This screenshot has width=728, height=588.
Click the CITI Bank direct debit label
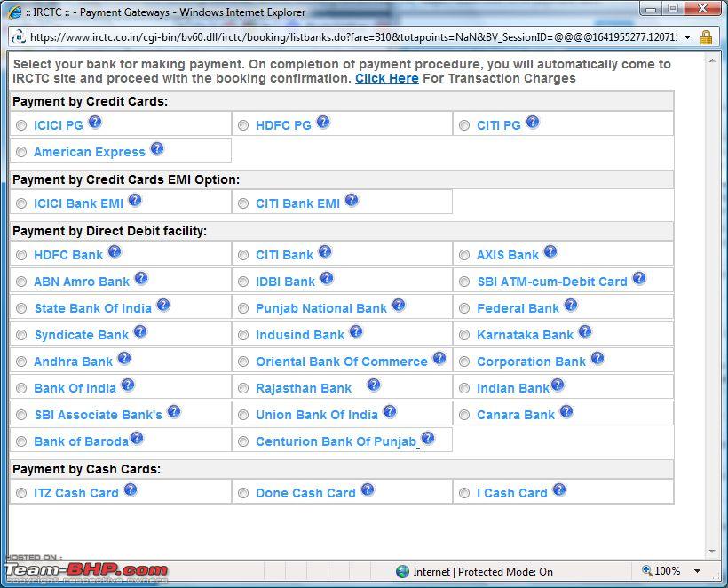285,255
